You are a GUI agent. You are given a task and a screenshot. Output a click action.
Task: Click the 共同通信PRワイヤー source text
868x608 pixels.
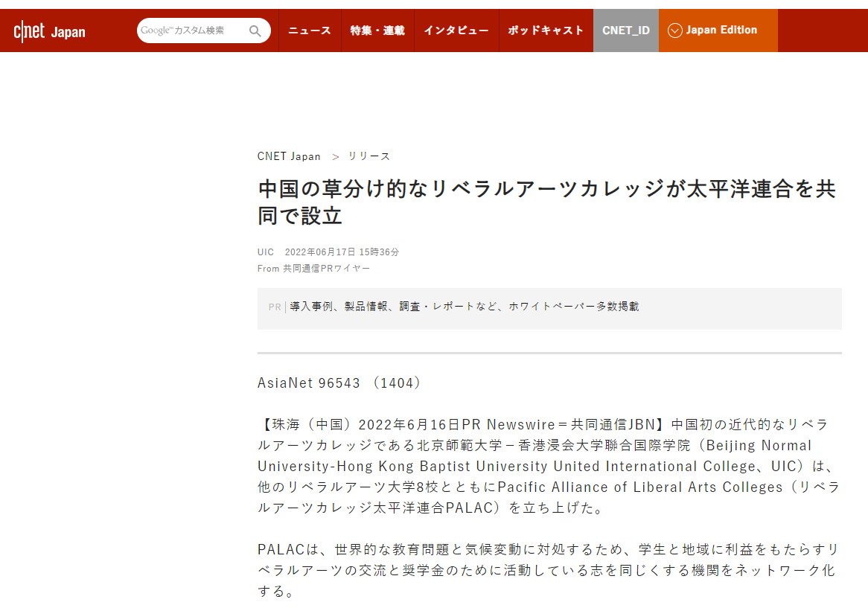pos(326,269)
